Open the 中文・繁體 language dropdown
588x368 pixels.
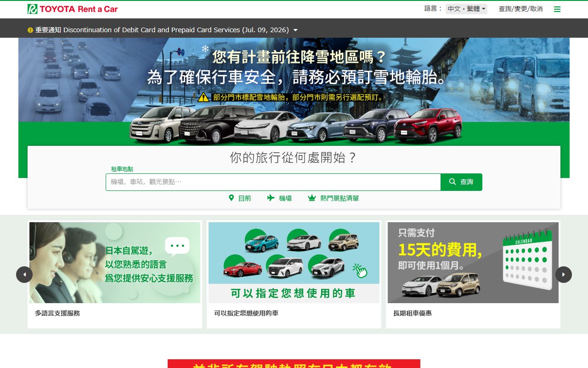point(466,9)
